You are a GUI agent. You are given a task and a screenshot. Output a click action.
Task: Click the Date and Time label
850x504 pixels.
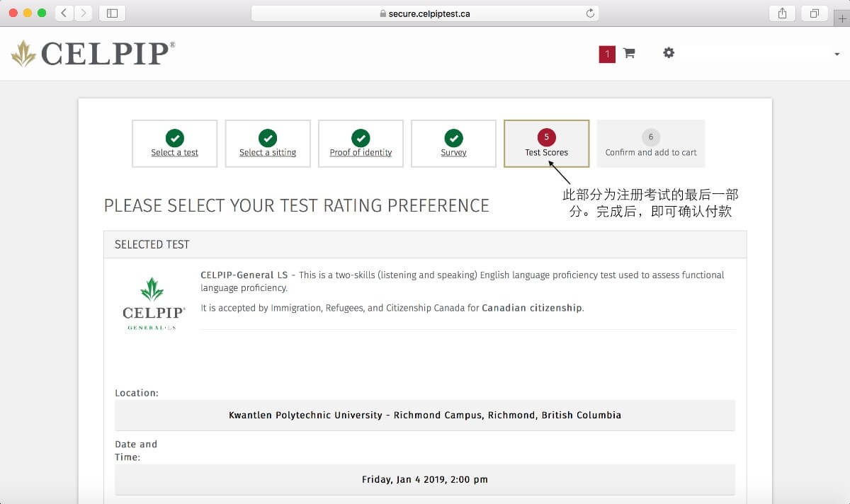(136, 451)
